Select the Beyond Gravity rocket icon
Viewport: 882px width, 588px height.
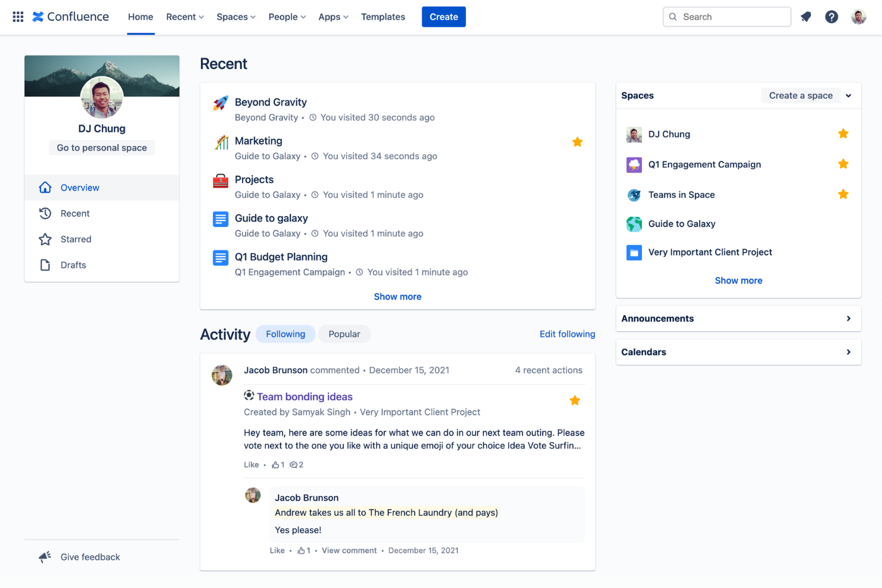pos(220,103)
